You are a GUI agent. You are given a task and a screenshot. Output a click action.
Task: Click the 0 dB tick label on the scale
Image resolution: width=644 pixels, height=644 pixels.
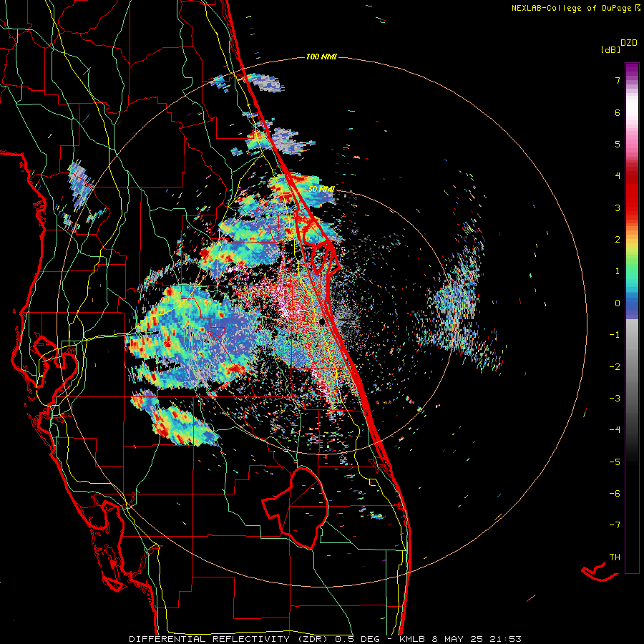click(618, 303)
